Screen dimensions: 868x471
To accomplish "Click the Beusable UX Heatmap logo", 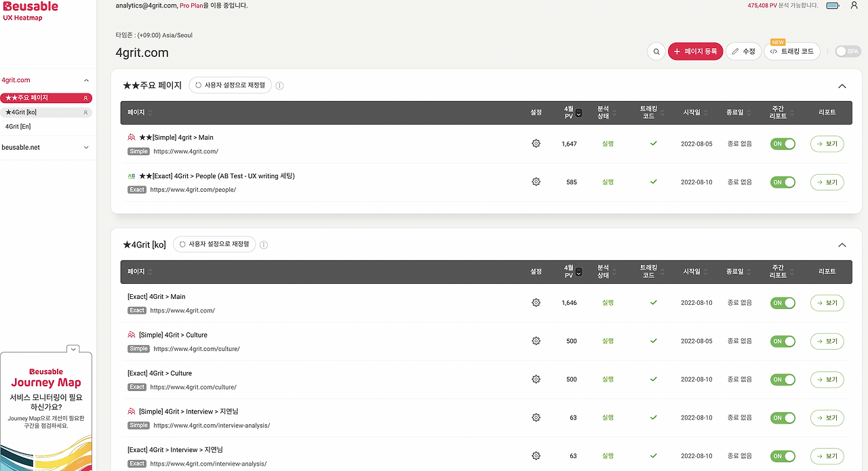I will click(31, 11).
